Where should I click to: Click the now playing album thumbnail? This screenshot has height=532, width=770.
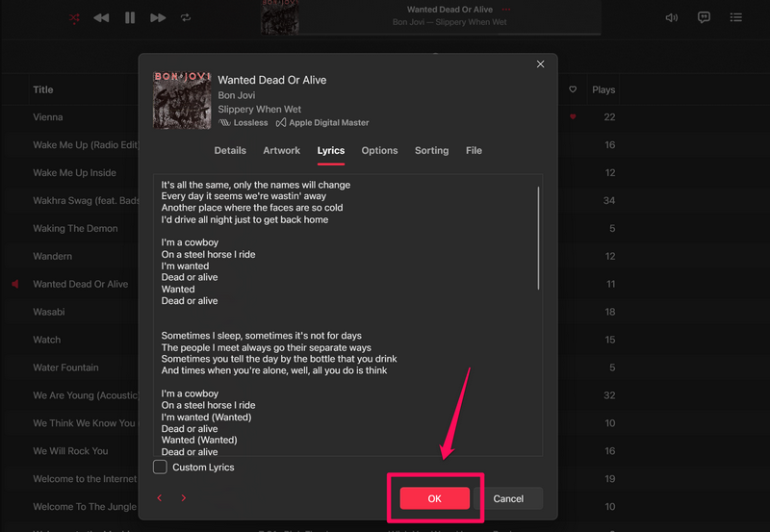coord(280,17)
